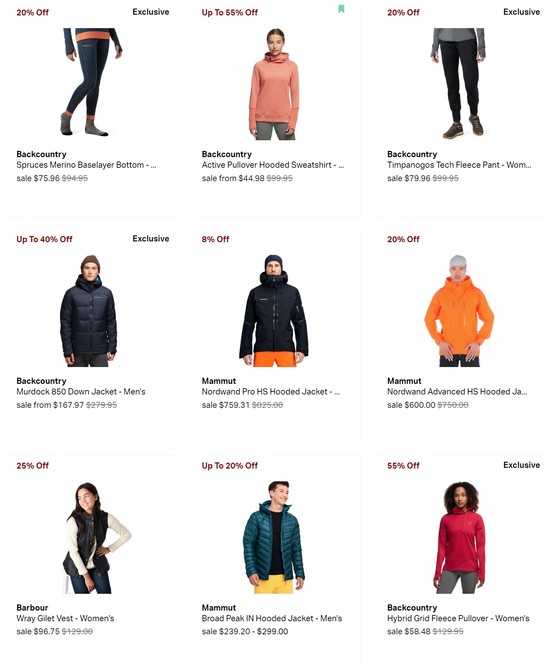Open Timpanogos Tech Fleece Pant title link

[x=459, y=165]
